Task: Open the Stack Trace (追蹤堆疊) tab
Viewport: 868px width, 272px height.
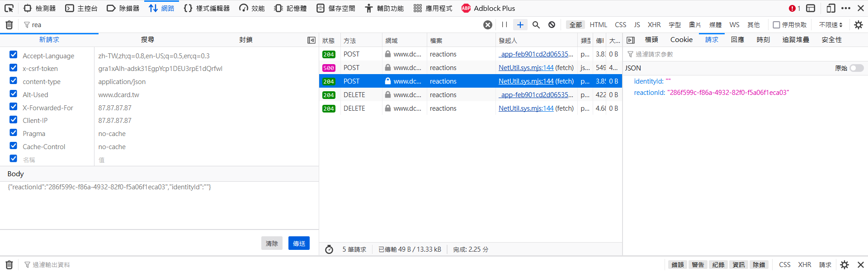Action: (796, 40)
